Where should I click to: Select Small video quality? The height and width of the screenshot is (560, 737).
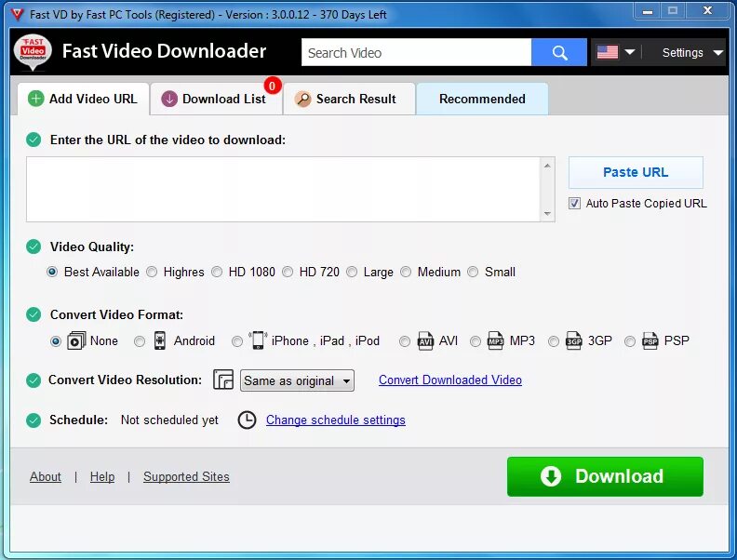[x=473, y=272]
